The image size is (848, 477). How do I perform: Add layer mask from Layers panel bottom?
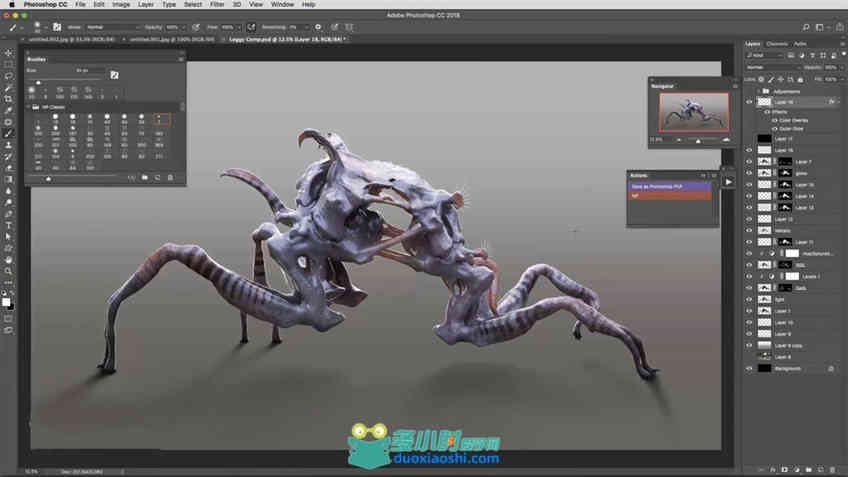[785, 470]
